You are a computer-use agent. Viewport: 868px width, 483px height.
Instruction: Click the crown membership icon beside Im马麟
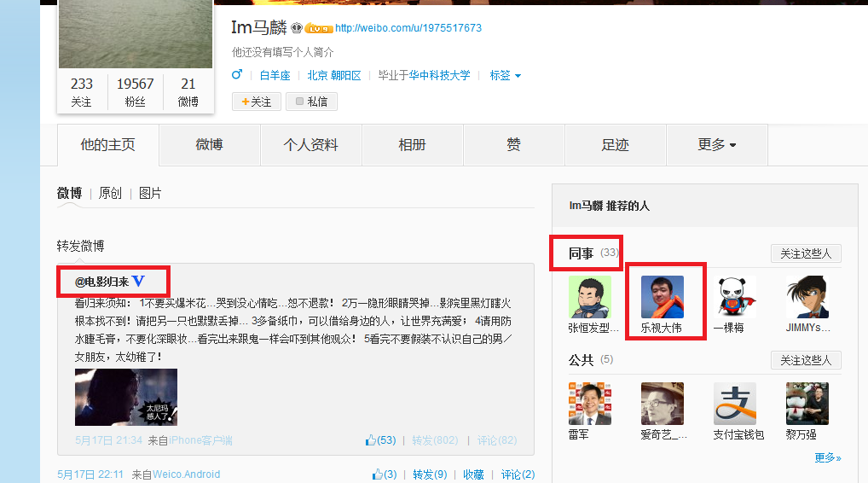[x=297, y=27]
